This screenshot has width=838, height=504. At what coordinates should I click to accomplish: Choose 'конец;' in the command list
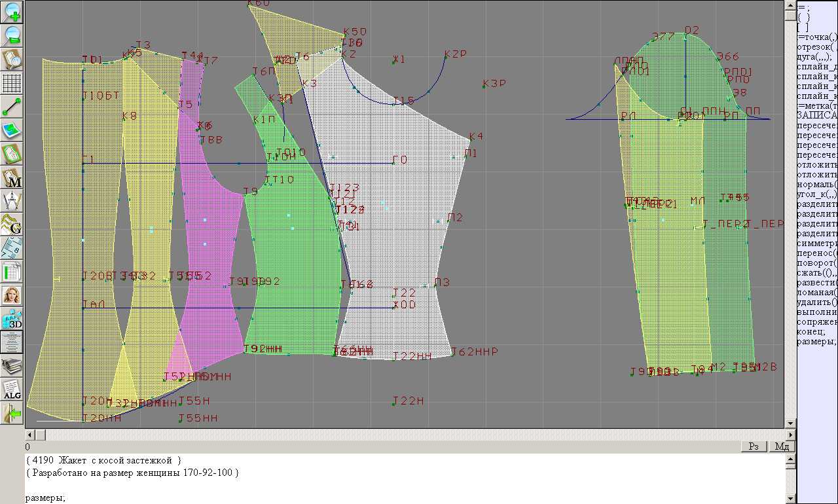[x=811, y=331]
